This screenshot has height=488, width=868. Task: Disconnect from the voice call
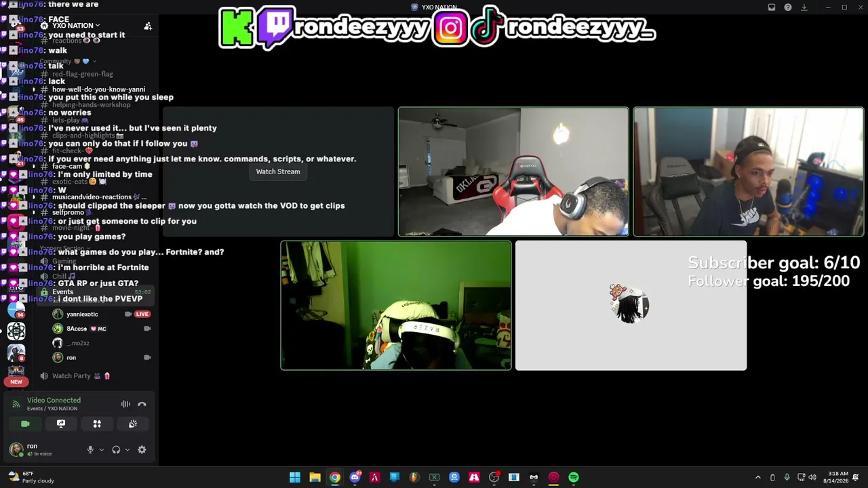[x=142, y=404]
